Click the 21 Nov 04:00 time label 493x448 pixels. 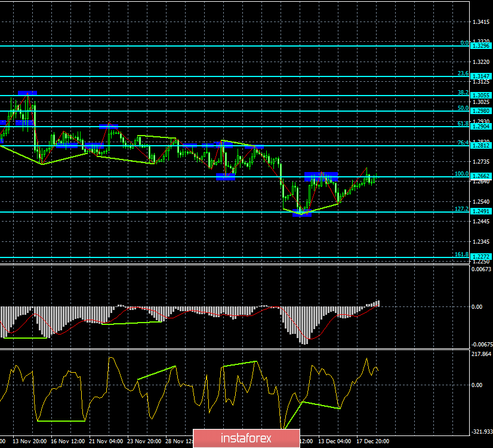[106, 441]
